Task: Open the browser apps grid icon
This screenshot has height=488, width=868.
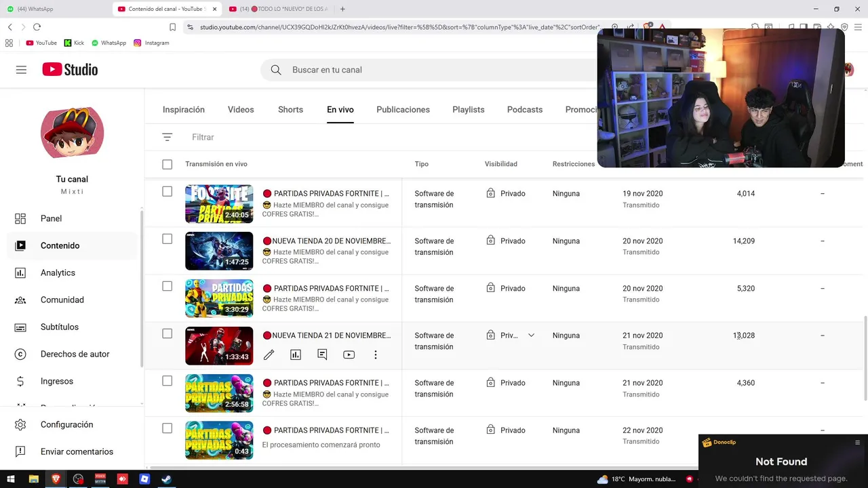Action: (x=9, y=43)
